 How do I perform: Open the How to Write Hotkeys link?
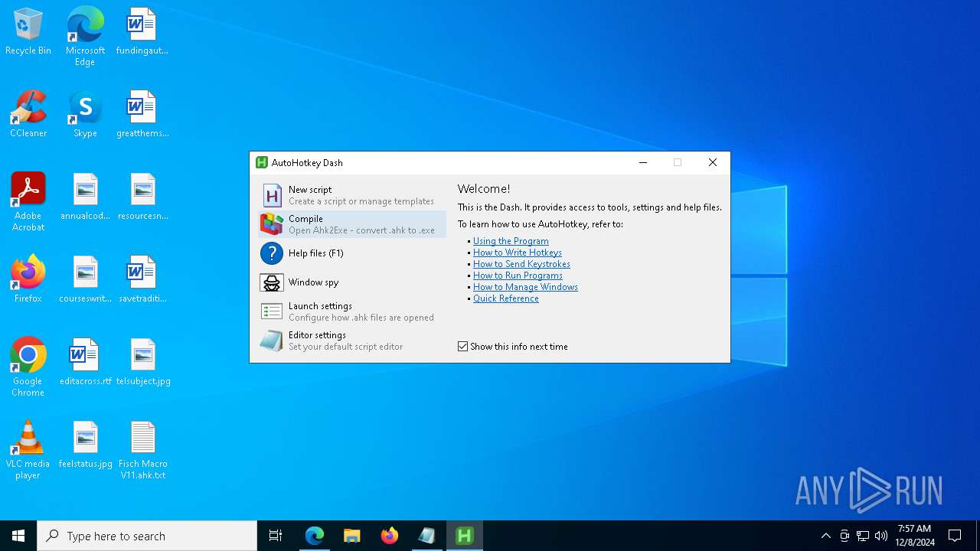(x=518, y=253)
